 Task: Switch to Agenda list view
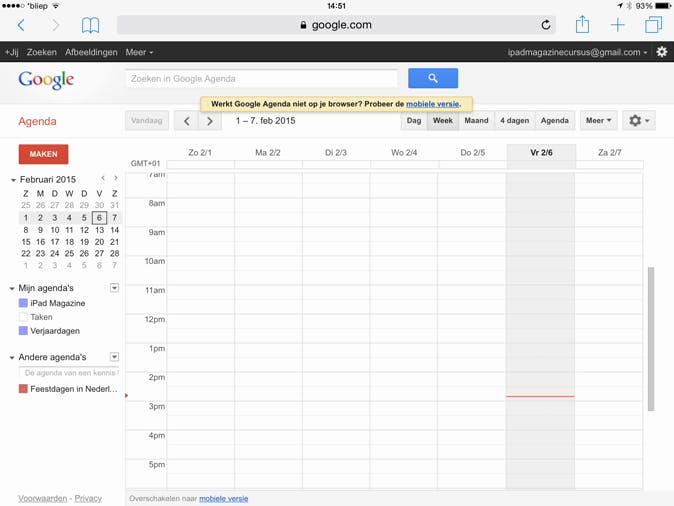(555, 121)
